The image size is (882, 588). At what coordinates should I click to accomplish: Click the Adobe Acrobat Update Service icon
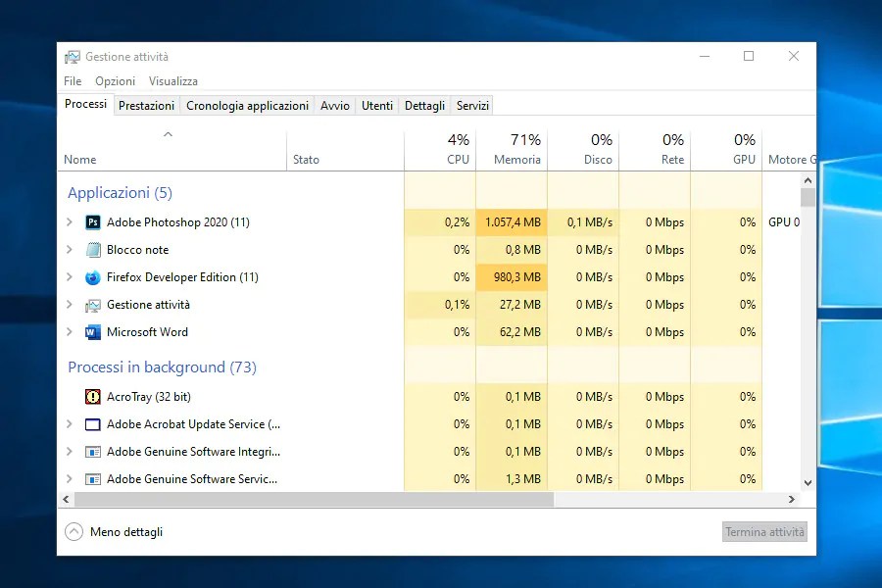tap(93, 424)
